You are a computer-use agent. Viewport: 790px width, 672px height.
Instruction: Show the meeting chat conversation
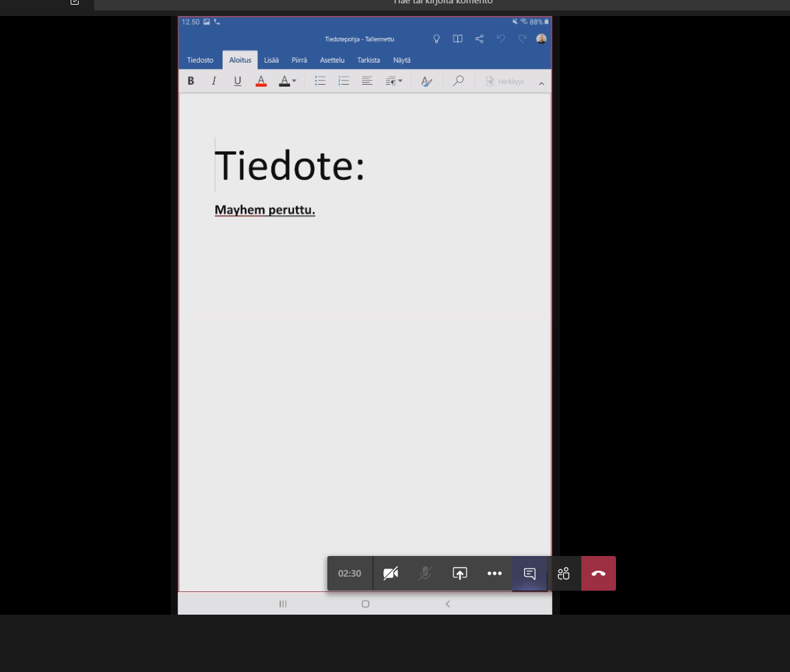point(529,573)
